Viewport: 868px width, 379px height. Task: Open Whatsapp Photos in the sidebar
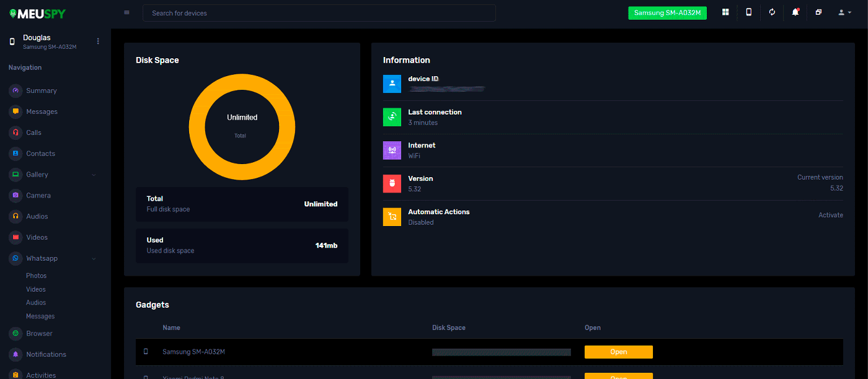pyautogui.click(x=36, y=275)
